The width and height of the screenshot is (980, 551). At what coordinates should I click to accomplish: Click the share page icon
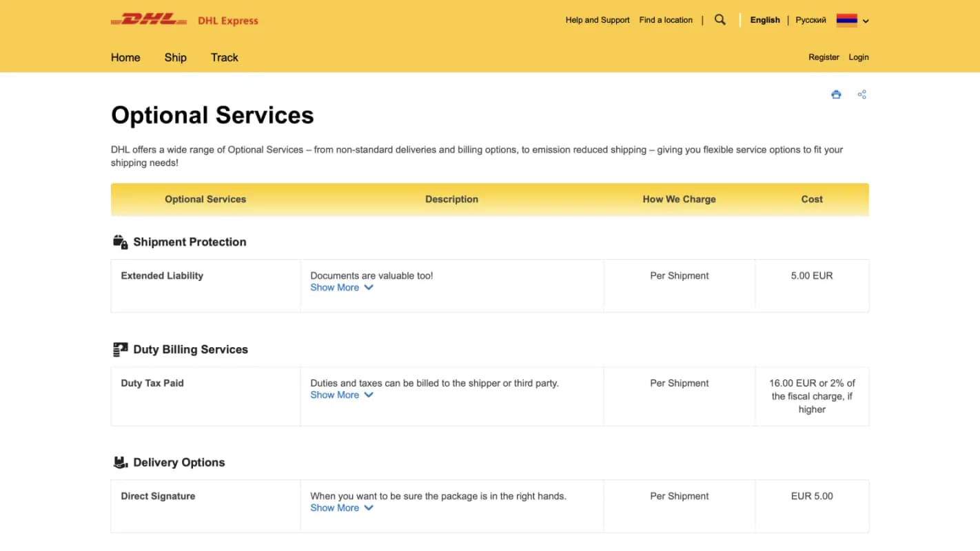click(861, 94)
